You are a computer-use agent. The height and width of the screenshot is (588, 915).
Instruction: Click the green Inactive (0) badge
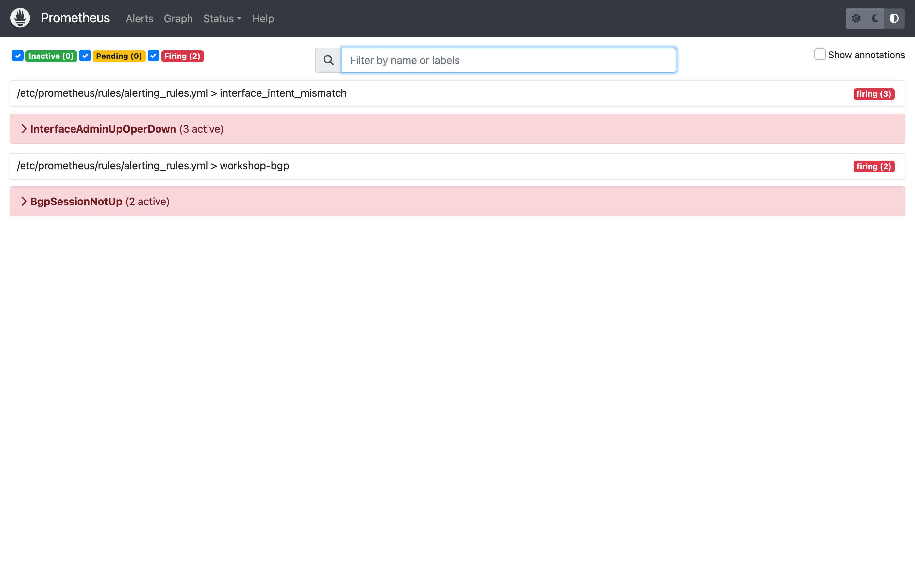click(x=51, y=56)
